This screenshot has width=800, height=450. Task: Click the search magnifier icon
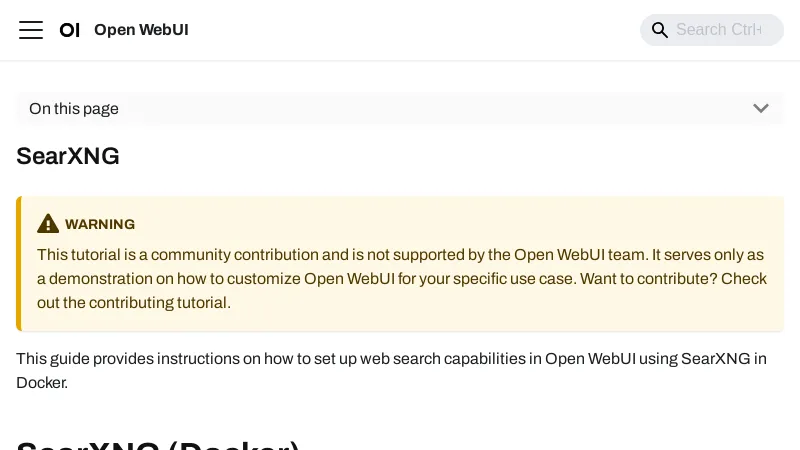tap(660, 30)
